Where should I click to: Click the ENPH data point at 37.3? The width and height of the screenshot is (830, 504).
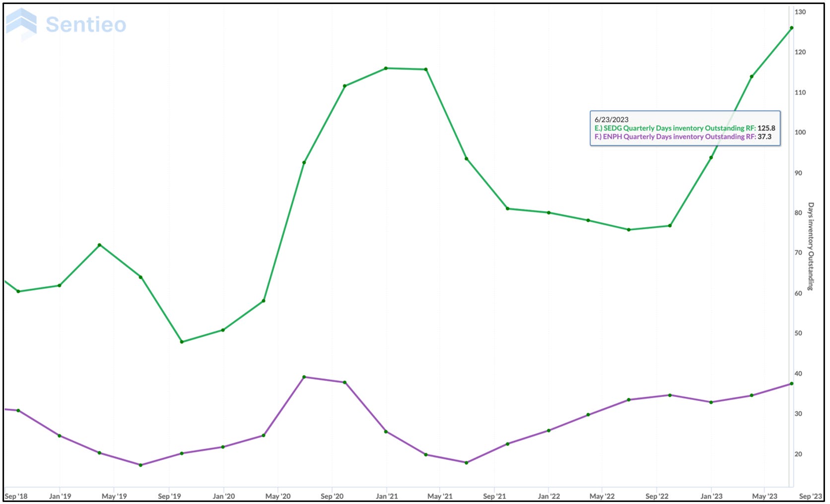[x=791, y=383]
